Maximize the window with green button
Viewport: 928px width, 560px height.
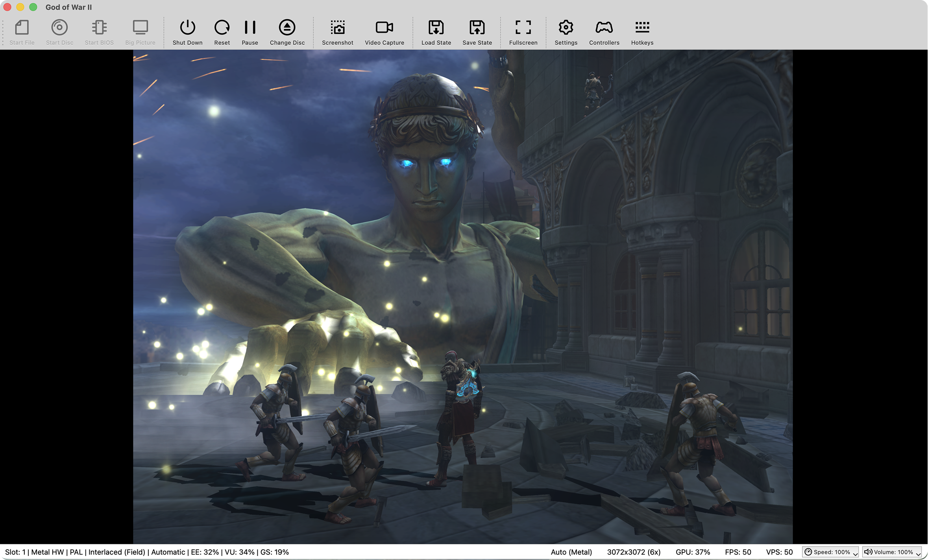point(33,7)
